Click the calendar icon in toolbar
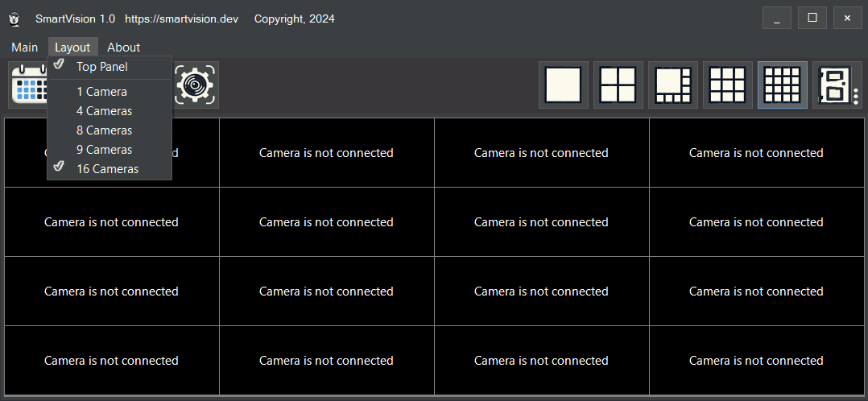The image size is (868, 401). [28, 85]
